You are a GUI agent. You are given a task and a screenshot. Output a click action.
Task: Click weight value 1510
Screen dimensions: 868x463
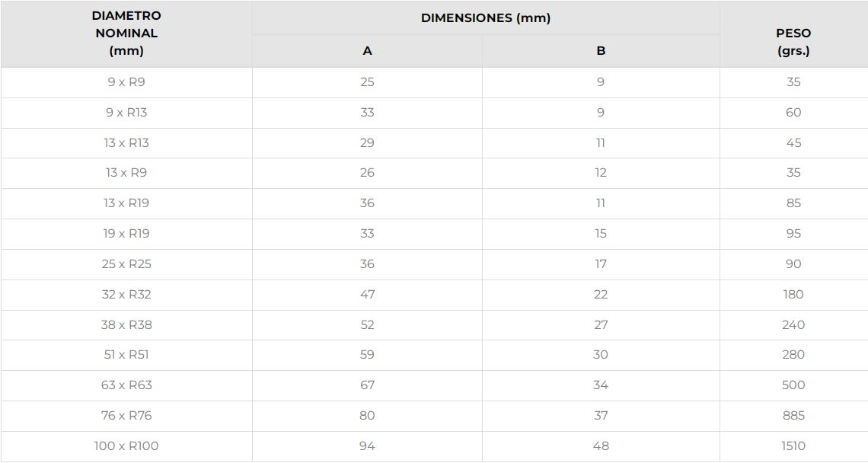click(793, 446)
